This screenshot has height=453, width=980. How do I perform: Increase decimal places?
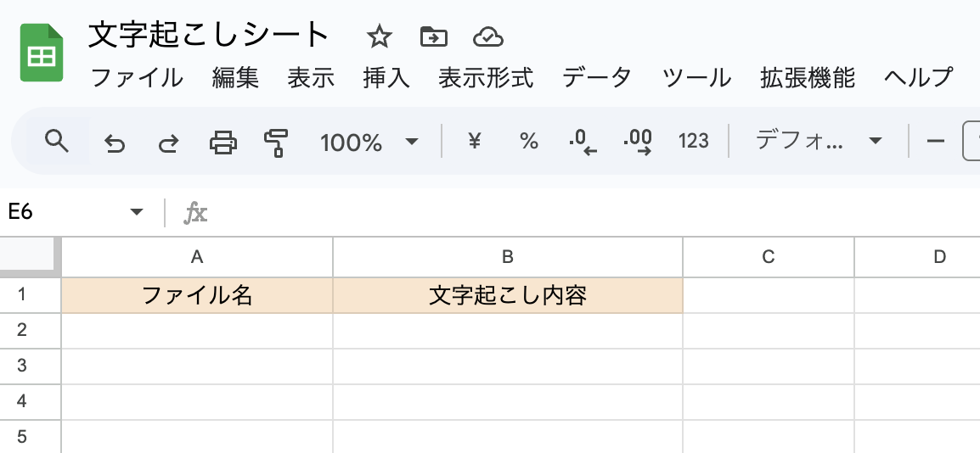[637, 142]
